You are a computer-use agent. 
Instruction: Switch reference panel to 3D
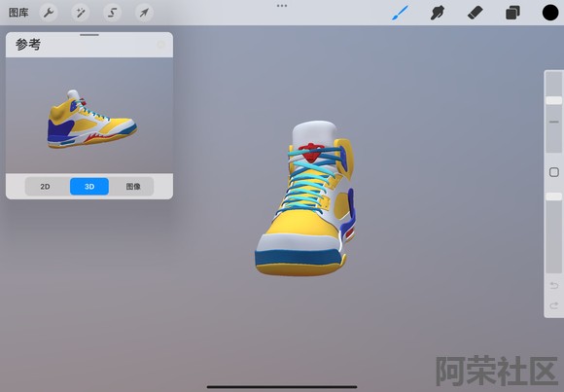click(89, 187)
